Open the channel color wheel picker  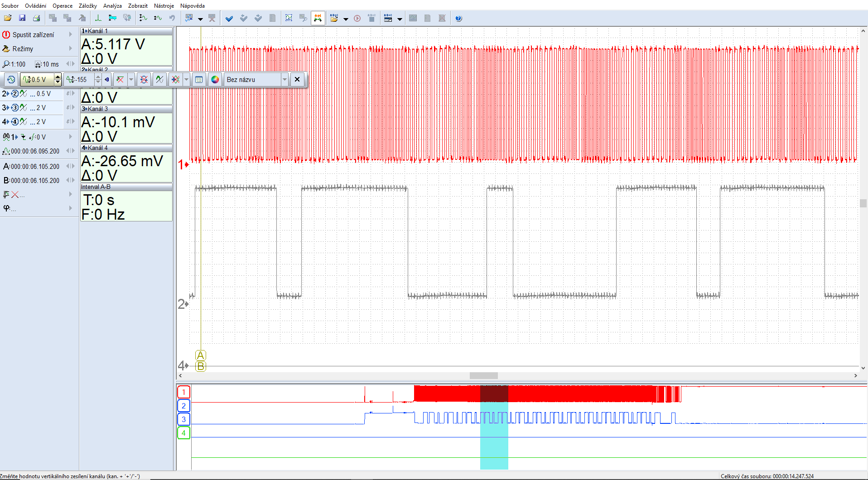pyautogui.click(x=215, y=80)
